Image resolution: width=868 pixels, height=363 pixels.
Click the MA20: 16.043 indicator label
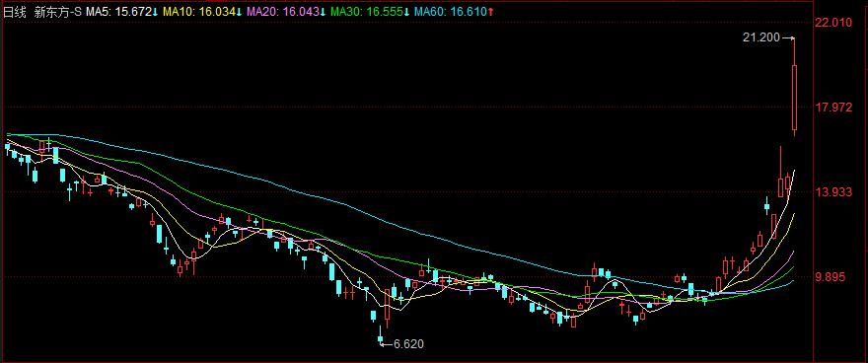(283, 12)
